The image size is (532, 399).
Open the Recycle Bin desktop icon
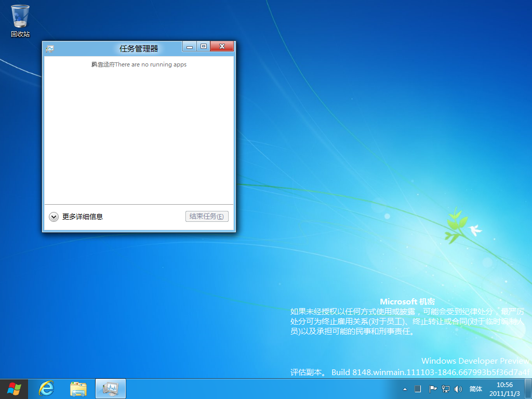click(x=20, y=21)
